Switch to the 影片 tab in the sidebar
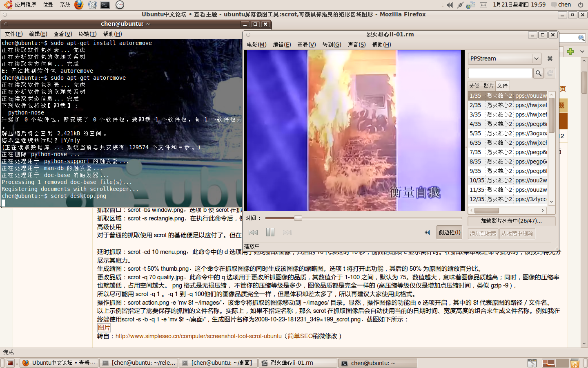Screen dimensions: 588x368 488,86
